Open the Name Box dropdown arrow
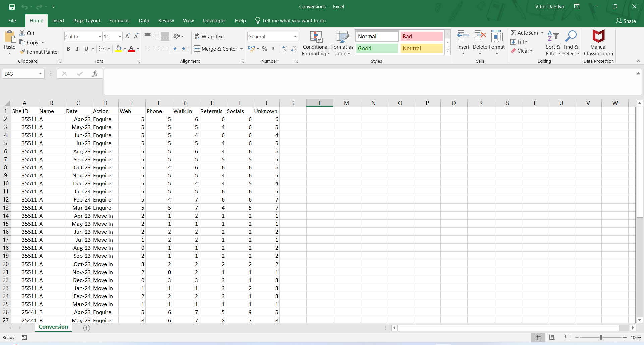Image resolution: width=644 pixels, height=345 pixels. [40, 74]
